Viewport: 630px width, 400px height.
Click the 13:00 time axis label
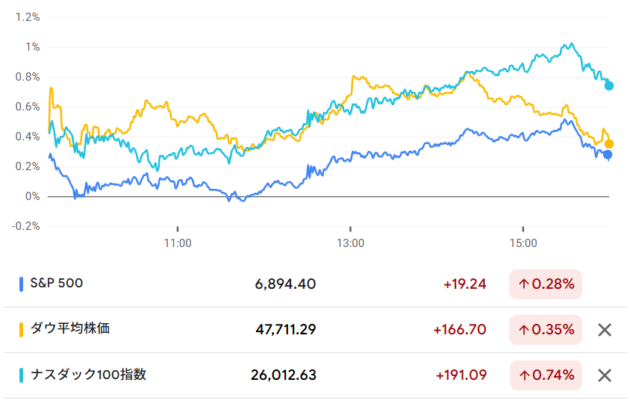pyautogui.click(x=350, y=242)
